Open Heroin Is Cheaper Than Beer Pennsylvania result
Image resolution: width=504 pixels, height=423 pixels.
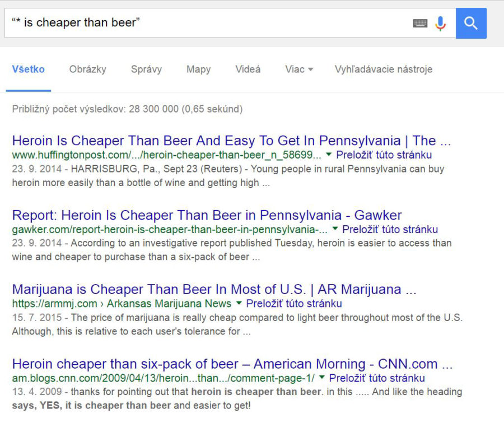click(x=231, y=141)
